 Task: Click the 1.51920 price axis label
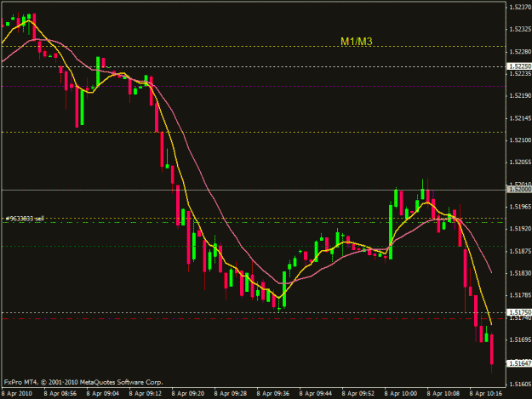point(520,229)
